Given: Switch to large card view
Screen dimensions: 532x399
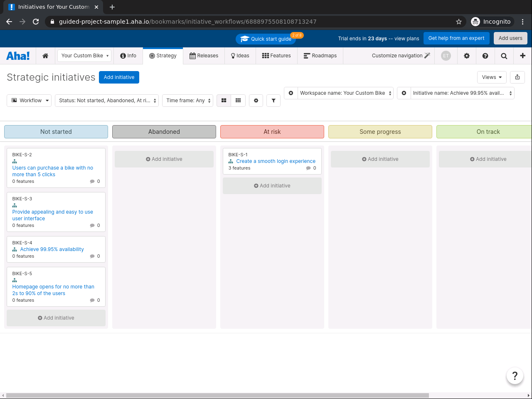Looking at the screenshot, I should [x=224, y=101].
